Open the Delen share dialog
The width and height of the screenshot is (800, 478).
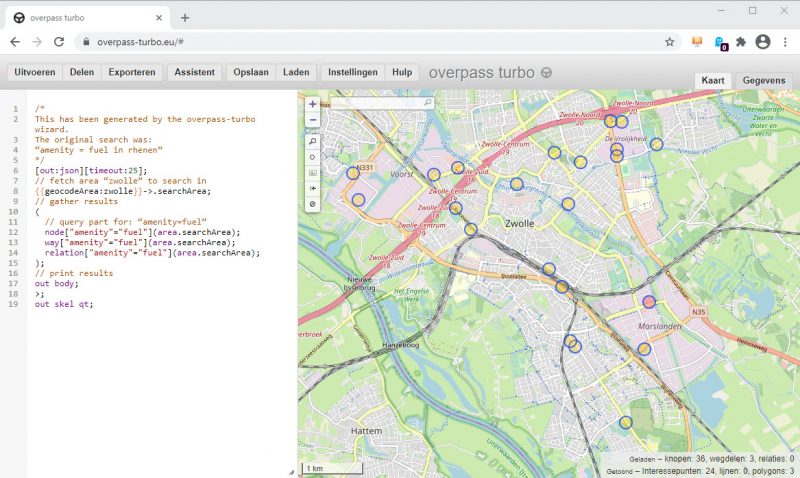(82, 72)
